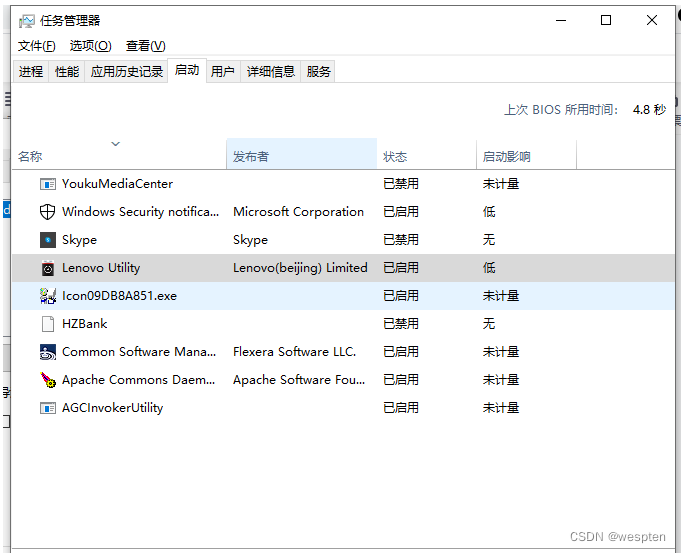This screenshot has height=553, width=681.
Task: Minimize the Task Manager window
Action: [561, 20]
